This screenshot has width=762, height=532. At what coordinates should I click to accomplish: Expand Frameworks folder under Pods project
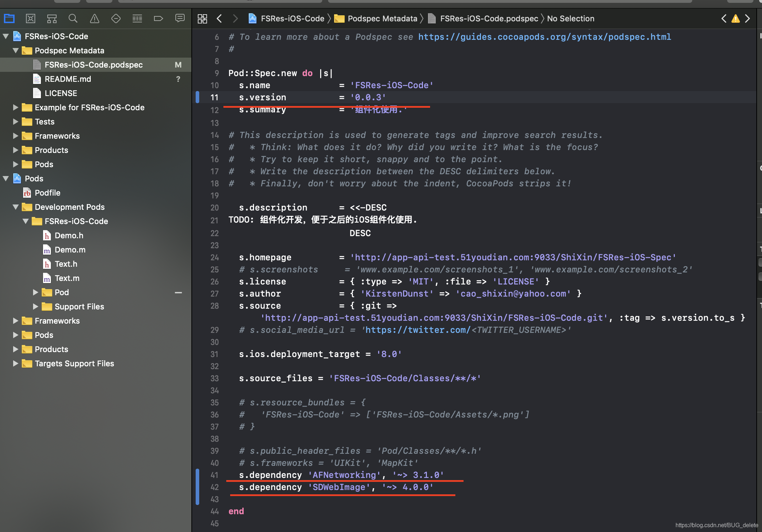click(16, 321)
